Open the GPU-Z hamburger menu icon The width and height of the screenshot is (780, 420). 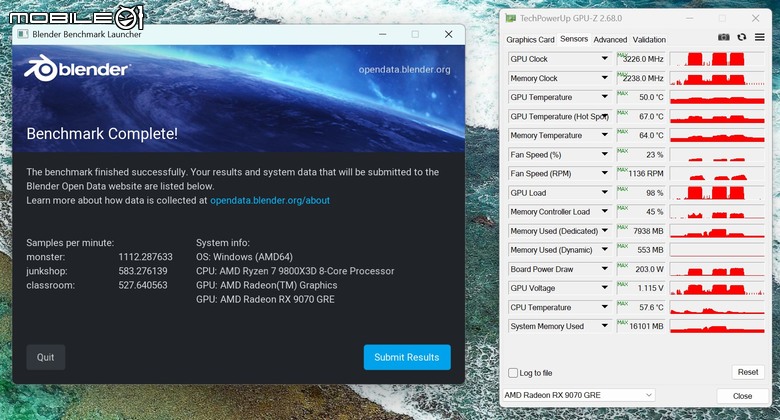click(760, 37)
